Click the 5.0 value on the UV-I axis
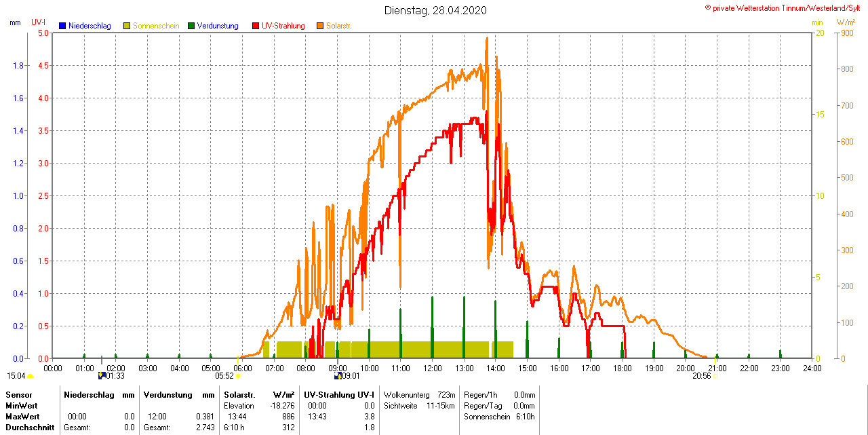Image resolution: width=868 pixels, height=435 pixels. pyautogui.click(x=43, y=33)
